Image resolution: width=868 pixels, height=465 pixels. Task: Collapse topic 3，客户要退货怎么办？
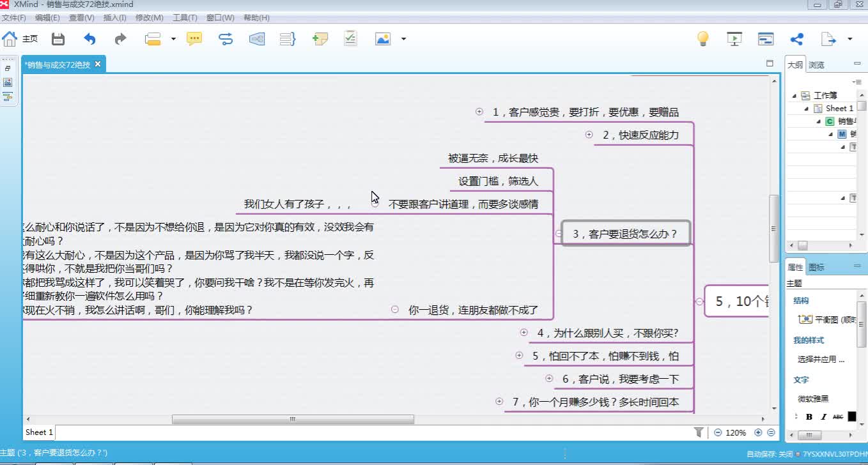tap(559, 234)
